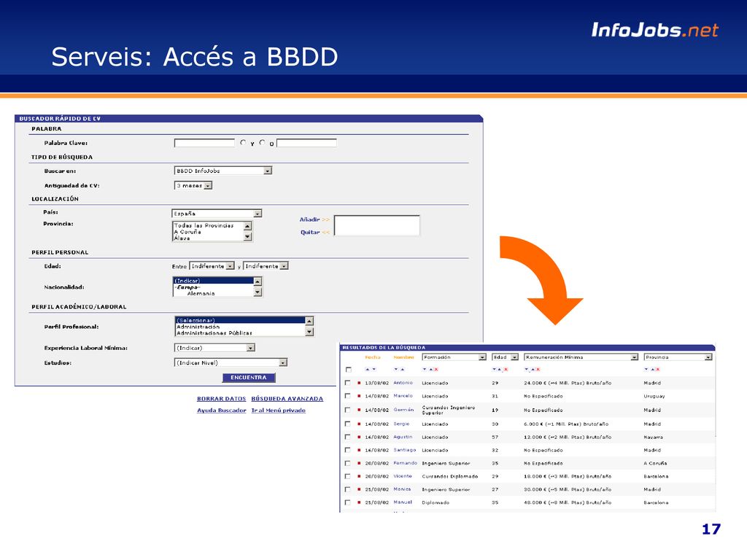Click red marker icon in Sergio row

click(359, 424)
